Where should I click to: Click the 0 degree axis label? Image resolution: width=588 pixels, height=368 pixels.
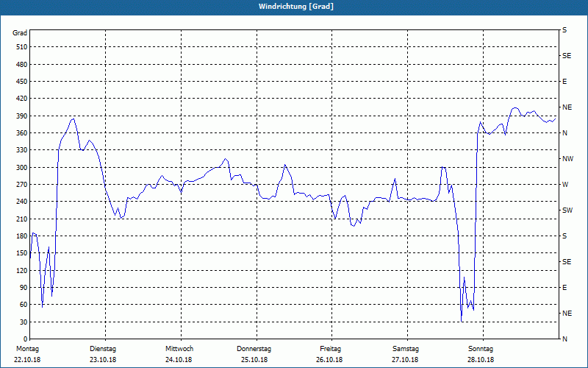[25, 339]
